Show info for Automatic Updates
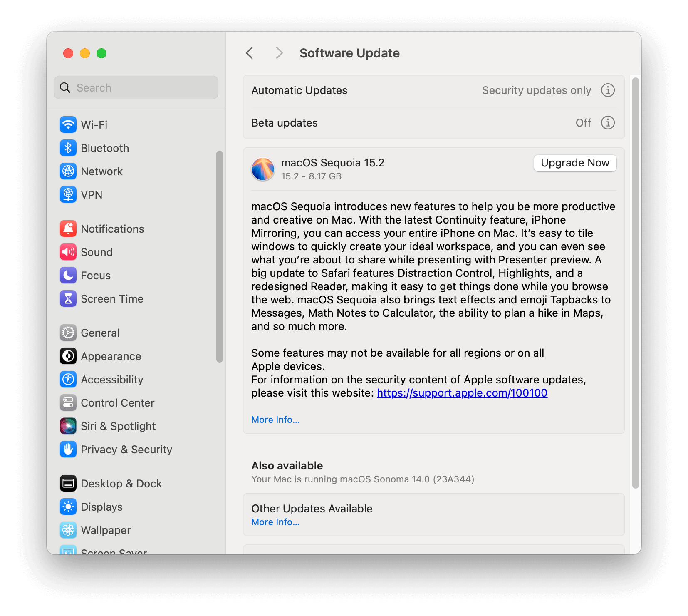Image resolution: width=688 pixels, height=616 pixels. tap(608, 90)
